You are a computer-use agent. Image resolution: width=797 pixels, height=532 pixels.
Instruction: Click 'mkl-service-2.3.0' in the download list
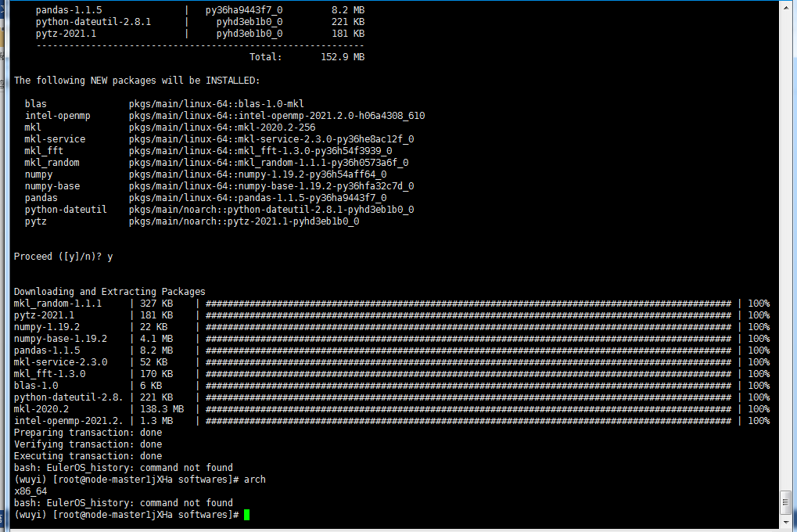60,361
